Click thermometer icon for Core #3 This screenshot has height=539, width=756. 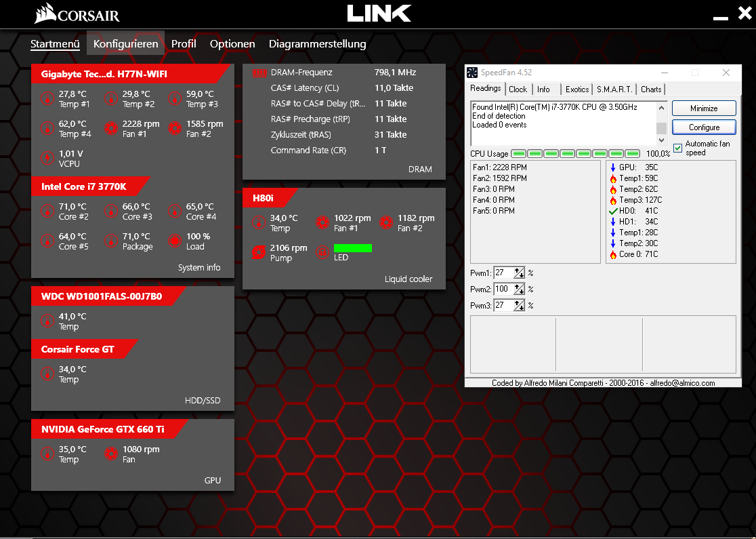point(111,212)
